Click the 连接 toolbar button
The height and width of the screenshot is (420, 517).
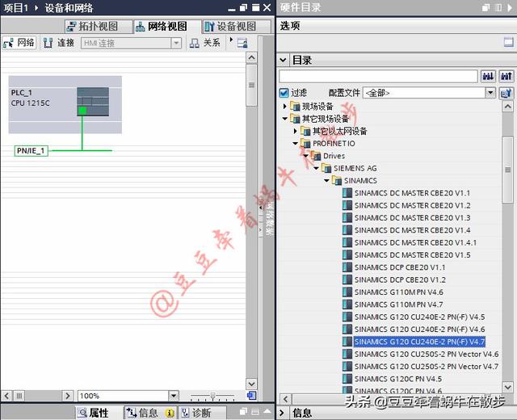pos(59,43)
